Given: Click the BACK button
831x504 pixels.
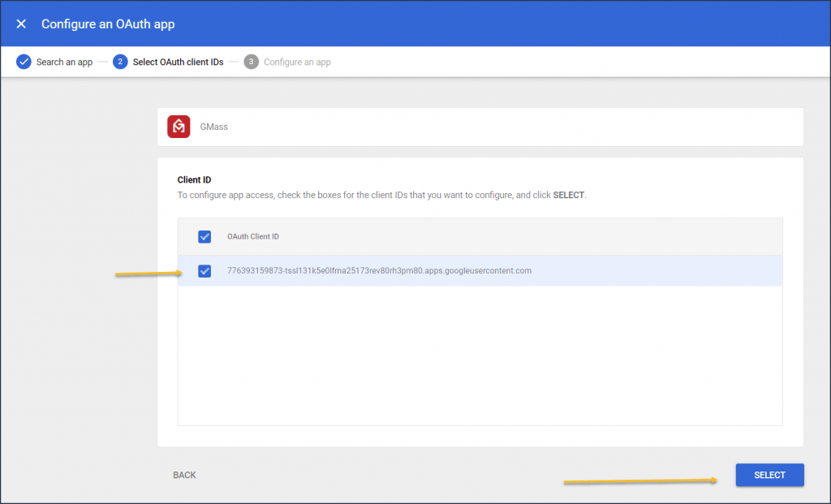Looking at the screenshot, I should click(184, 475).
